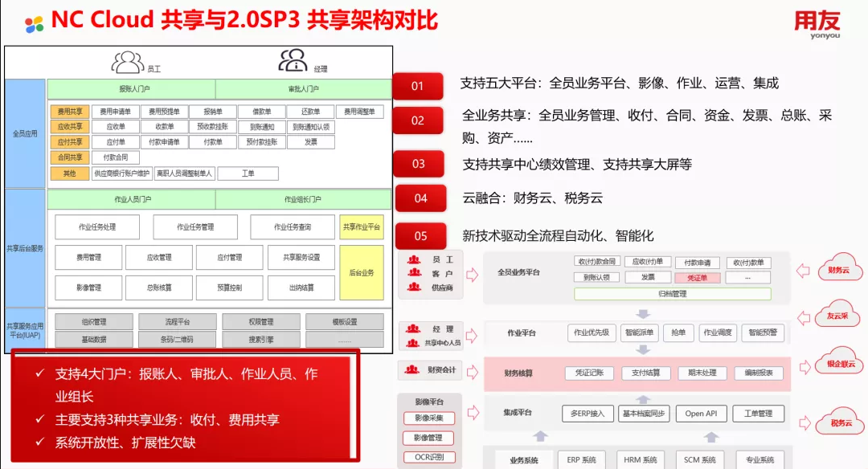This screenshot has height=469, width=868.
Task: Click the 费用预提单 box
Action: (x=165, y=111)
